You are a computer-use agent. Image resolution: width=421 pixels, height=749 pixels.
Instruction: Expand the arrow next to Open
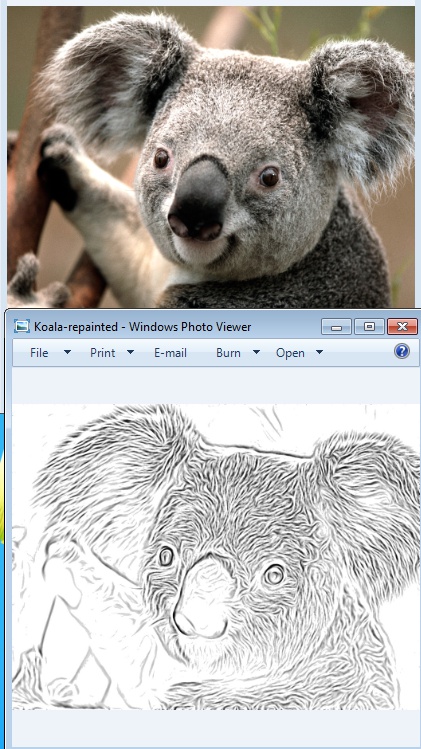click(319, 353)
